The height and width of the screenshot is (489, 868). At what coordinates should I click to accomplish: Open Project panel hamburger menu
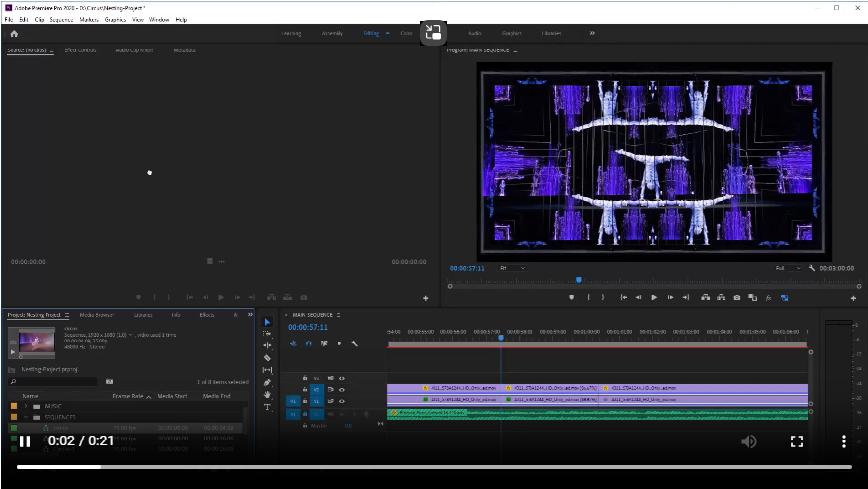pyautogui.click(x=67, y=315)
